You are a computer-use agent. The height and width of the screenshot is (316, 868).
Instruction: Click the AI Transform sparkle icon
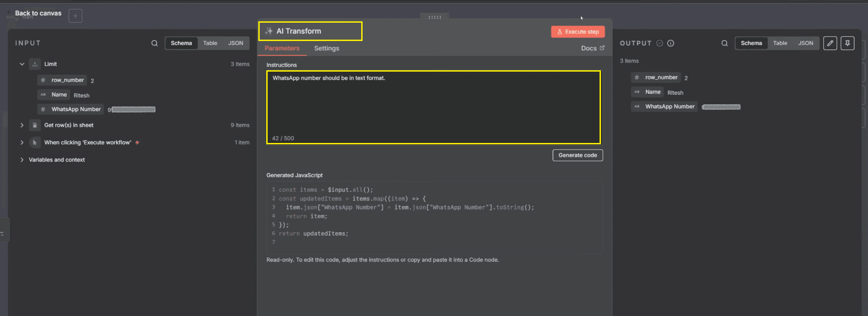coord(269,31)
